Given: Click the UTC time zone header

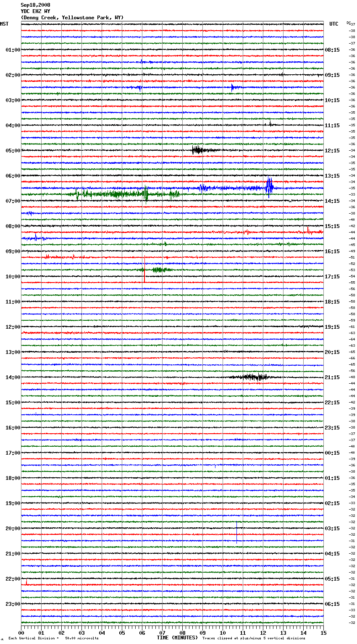Looking at the screenshot, I should click(334, 24).
